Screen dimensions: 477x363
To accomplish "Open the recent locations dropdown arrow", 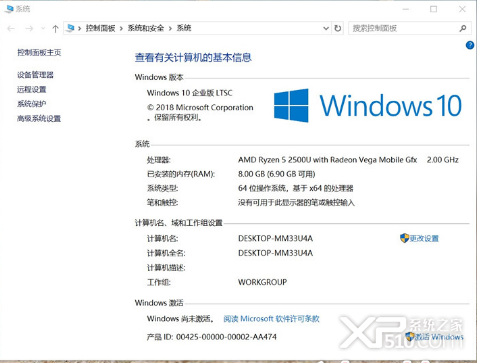I will point(43,29).
